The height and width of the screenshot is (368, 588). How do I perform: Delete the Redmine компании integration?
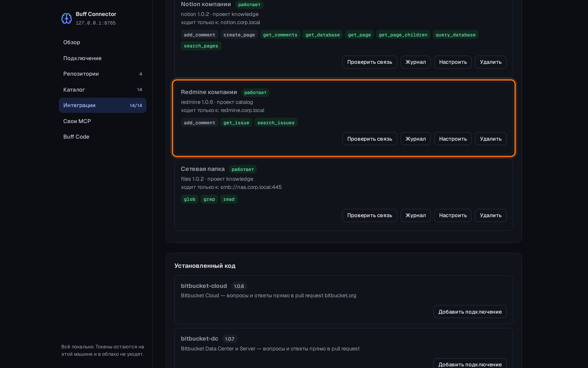(491, 139)
